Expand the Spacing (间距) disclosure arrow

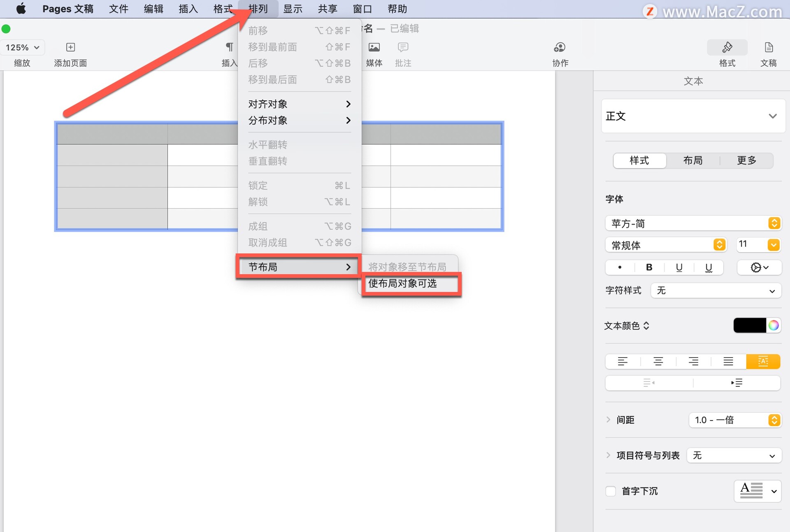608,420
